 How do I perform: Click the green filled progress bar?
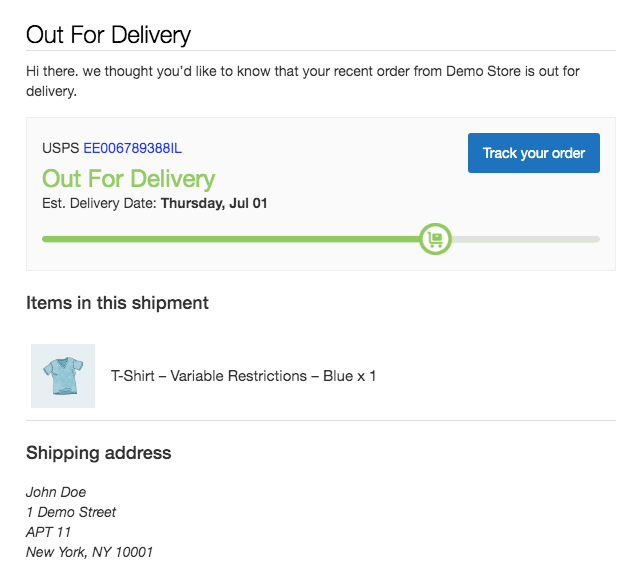(x=231, y=239)
